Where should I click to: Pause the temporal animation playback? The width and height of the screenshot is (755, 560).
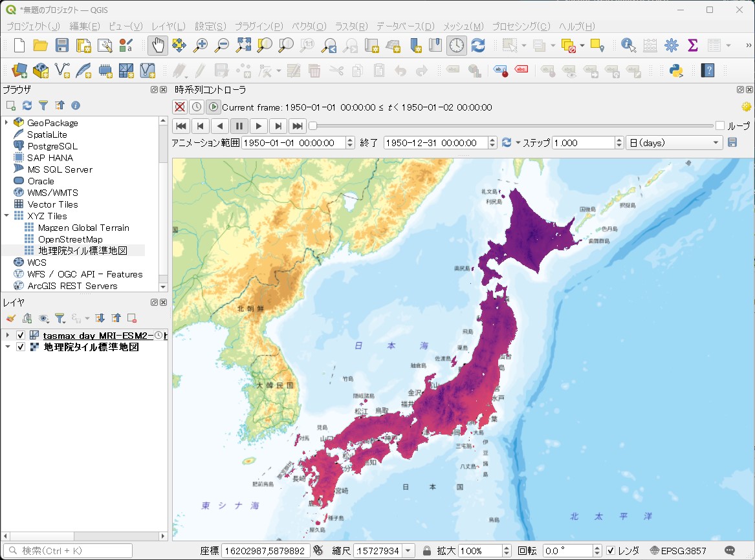[x=239, y=126]
